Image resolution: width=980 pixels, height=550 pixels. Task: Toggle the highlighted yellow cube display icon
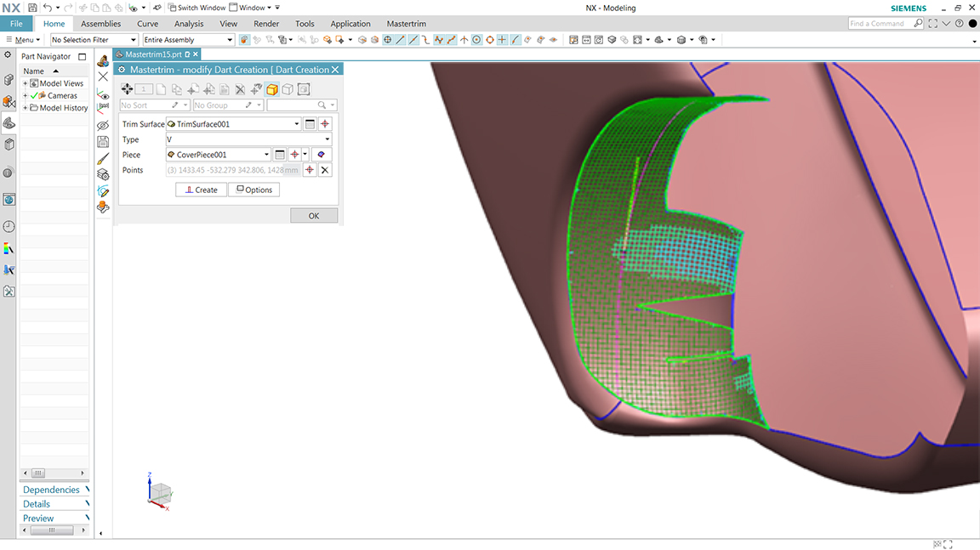point(272,89)
